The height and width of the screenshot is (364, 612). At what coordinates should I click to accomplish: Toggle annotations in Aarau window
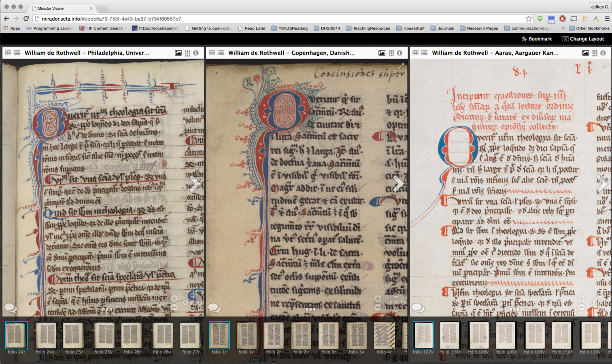tap(418, 308)
